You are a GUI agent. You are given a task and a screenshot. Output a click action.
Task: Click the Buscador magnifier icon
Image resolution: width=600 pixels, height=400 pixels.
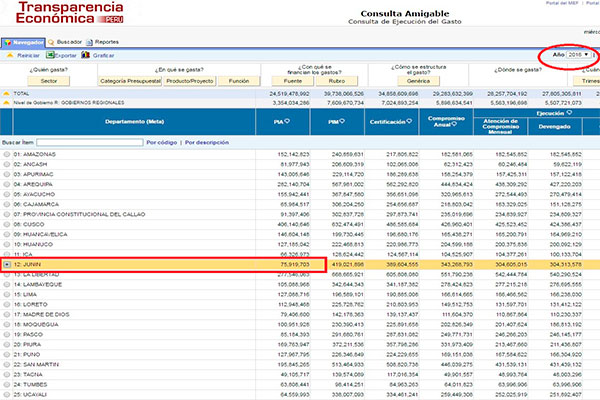[51, 42]
